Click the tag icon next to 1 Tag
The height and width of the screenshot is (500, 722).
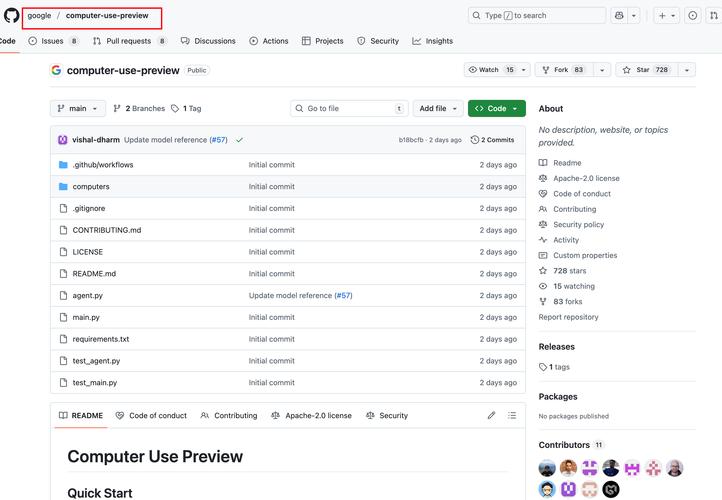coord(175,109)
